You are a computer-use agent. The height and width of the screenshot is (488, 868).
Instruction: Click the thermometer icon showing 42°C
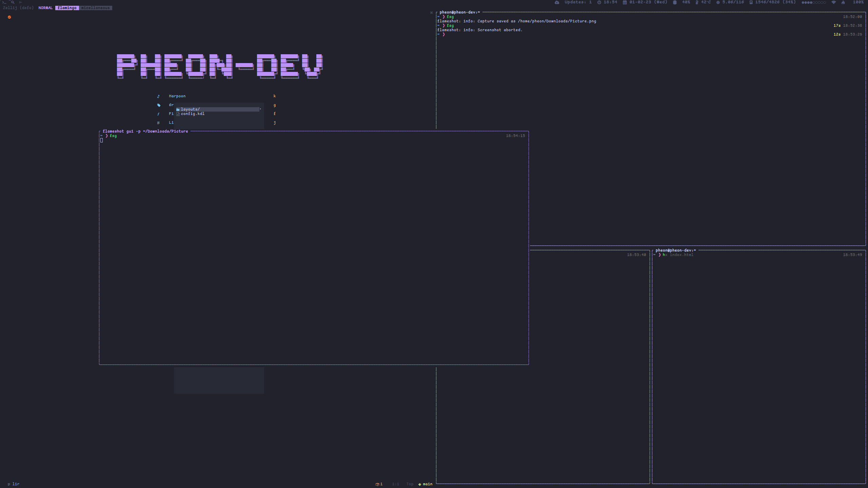click(696, 2)
